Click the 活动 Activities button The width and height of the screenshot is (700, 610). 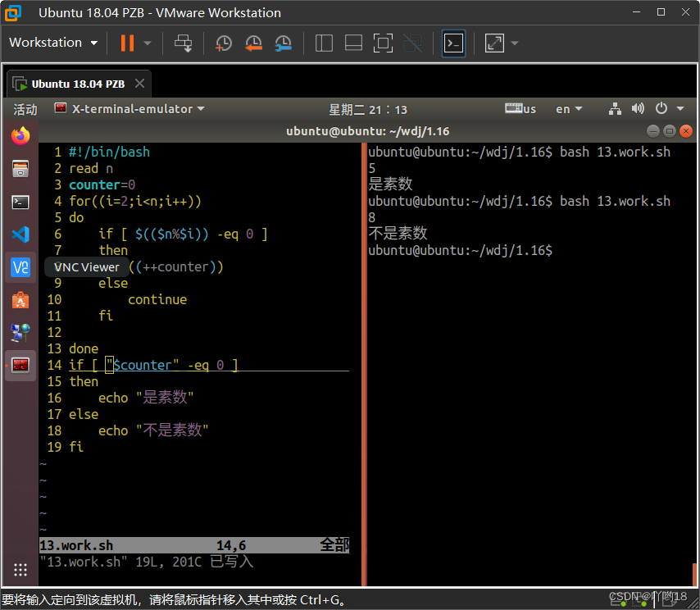(x=25, y=108)
